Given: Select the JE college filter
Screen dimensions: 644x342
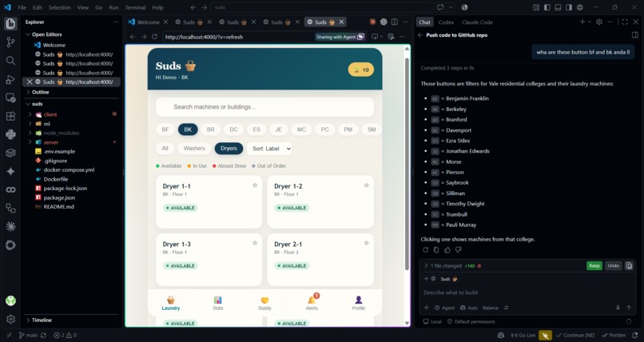Looking at the screenshot, I should tap(279, 129).
